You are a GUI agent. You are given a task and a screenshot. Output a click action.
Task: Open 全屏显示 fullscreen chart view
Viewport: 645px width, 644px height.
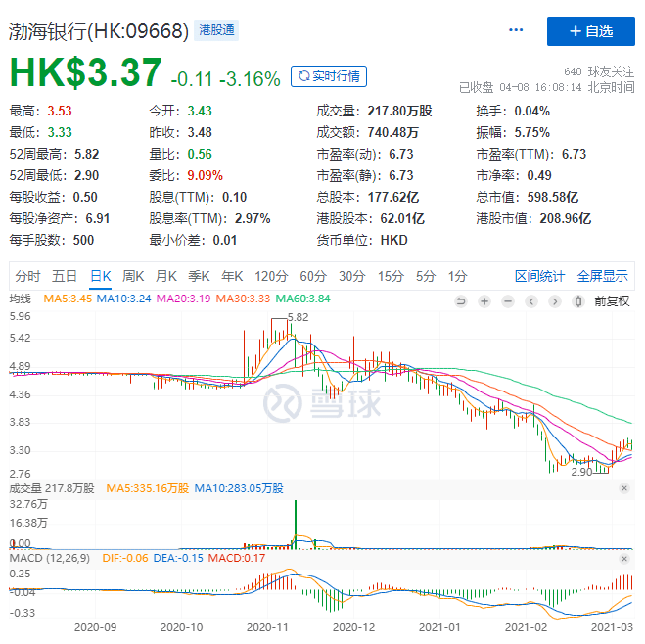click(602, 276)
